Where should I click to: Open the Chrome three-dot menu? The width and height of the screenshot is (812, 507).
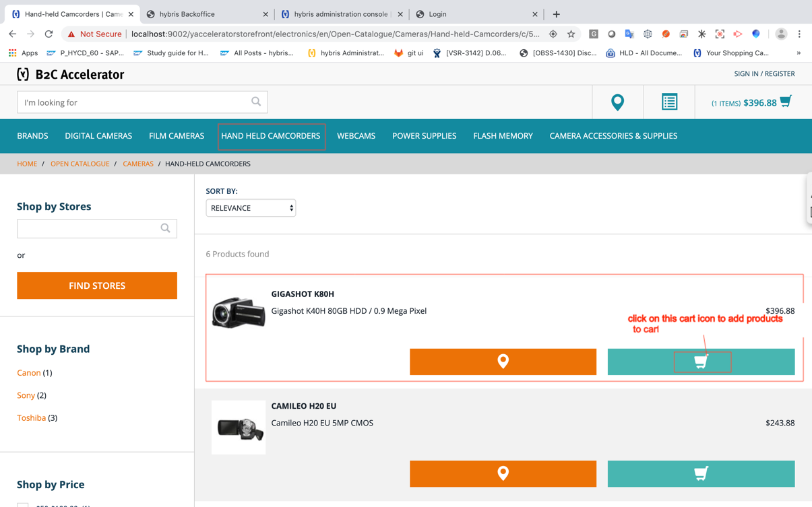(799, 34)
